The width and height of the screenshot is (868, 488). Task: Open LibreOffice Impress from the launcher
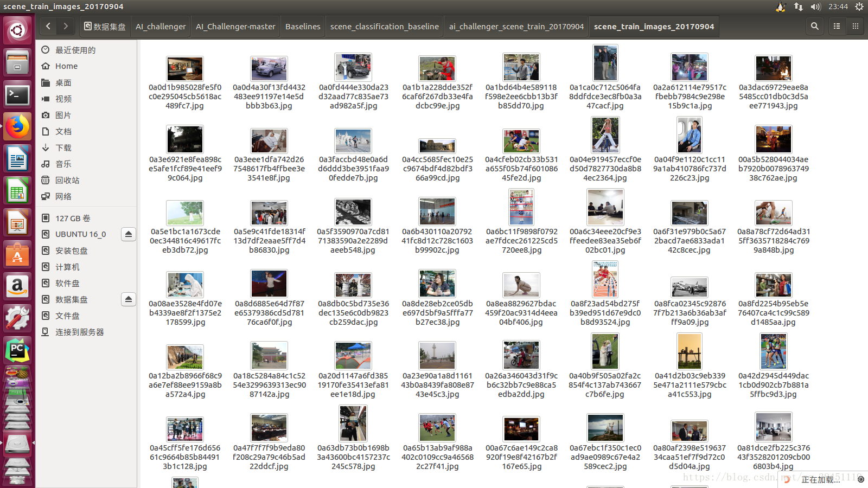(17, 223)
